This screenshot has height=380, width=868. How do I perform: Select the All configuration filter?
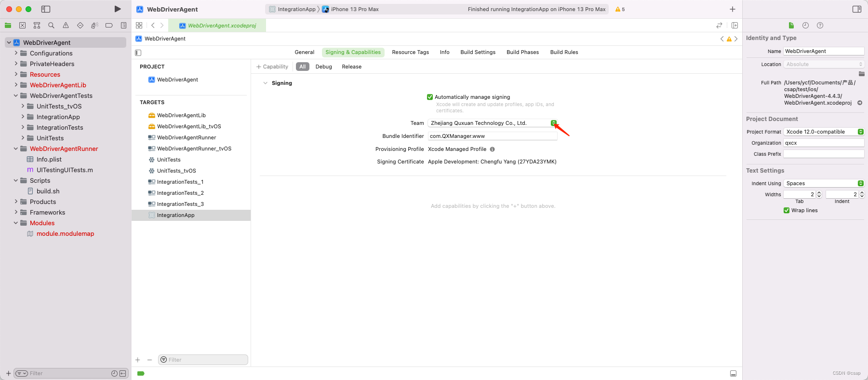[x=302, y=67]
